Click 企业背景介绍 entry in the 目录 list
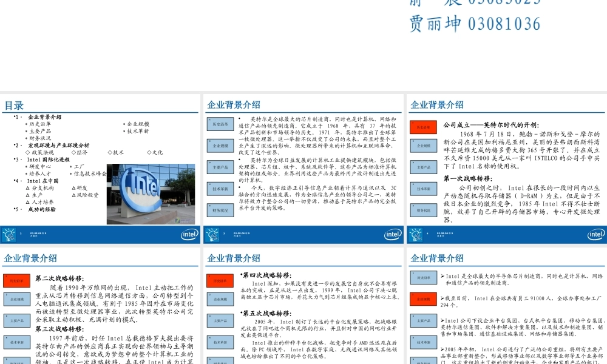607x364 pixels. tap(44, 117)
